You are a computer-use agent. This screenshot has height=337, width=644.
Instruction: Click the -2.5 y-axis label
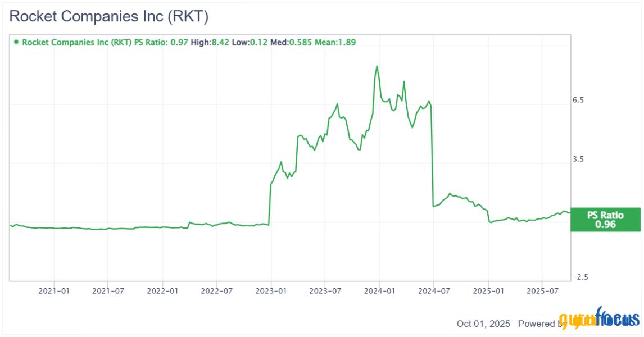click(580, 277)
